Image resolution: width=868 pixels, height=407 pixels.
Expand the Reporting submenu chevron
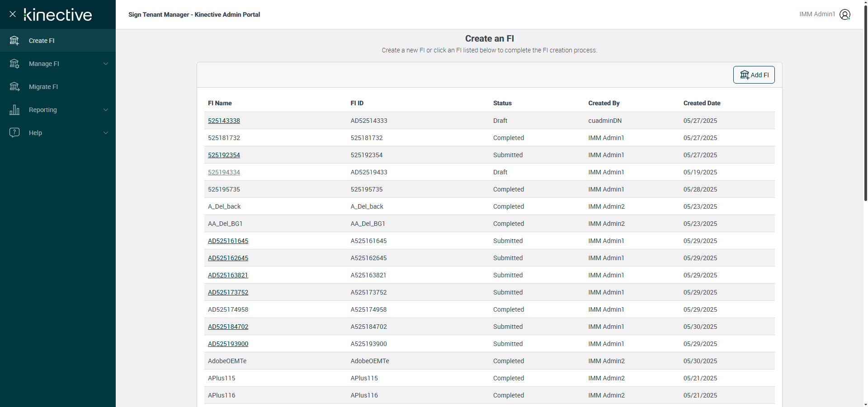pyautogui.click(x=106, y=110)
